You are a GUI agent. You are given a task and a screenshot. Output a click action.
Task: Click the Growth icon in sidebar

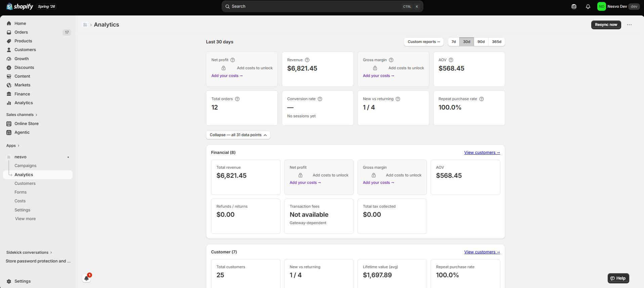9,59
